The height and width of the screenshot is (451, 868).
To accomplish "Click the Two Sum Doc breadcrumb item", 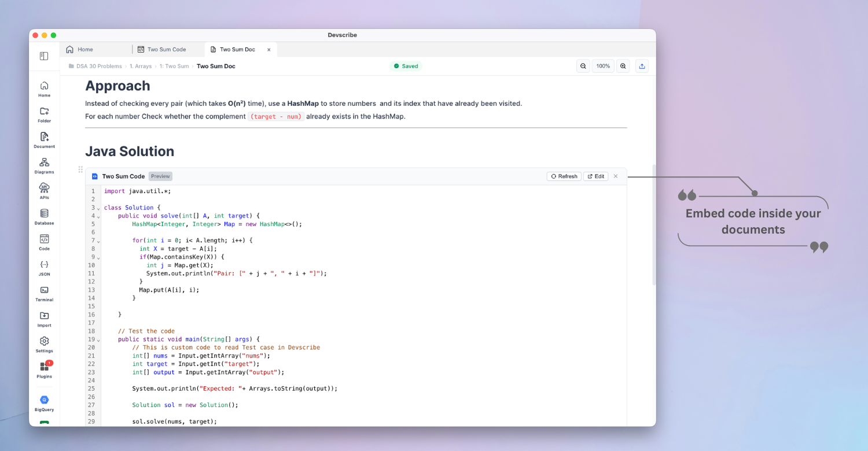I will click(x=216, y=66).
